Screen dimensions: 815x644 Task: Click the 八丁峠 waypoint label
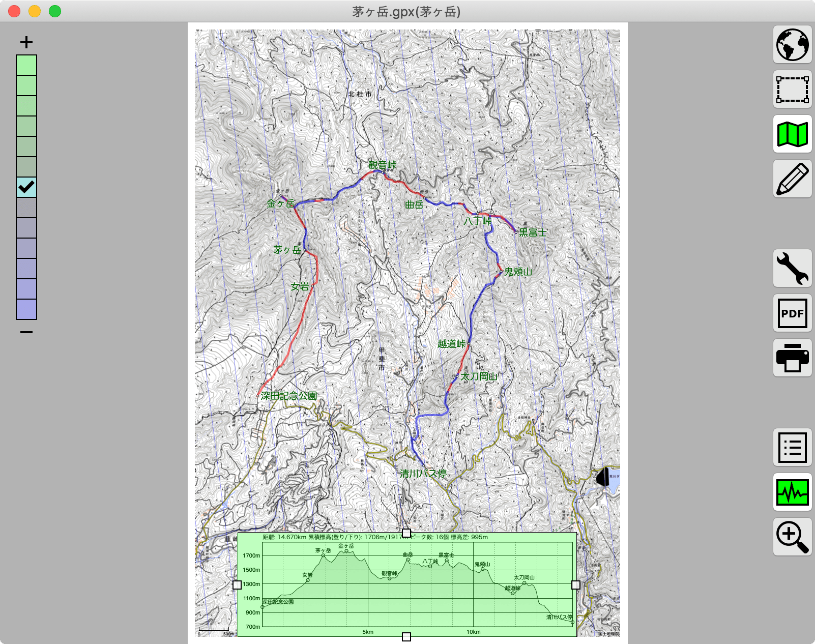[x=478, y=221]
